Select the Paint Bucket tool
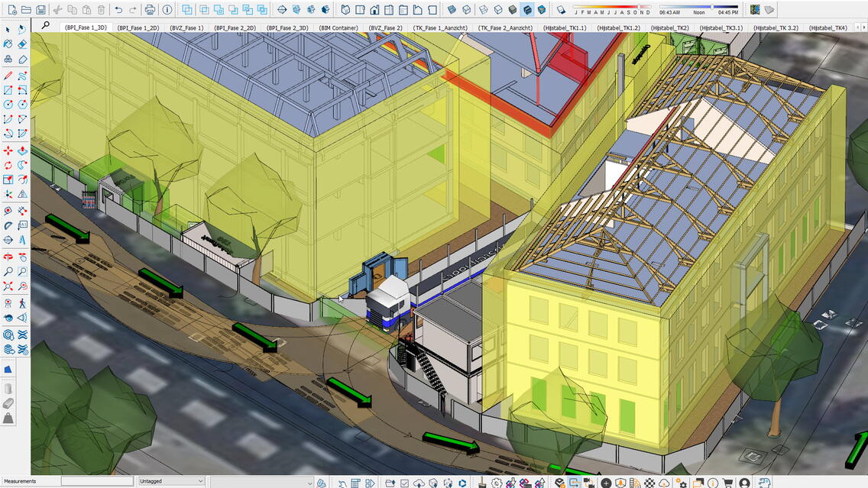868x488 pixels. click(8, 44)
